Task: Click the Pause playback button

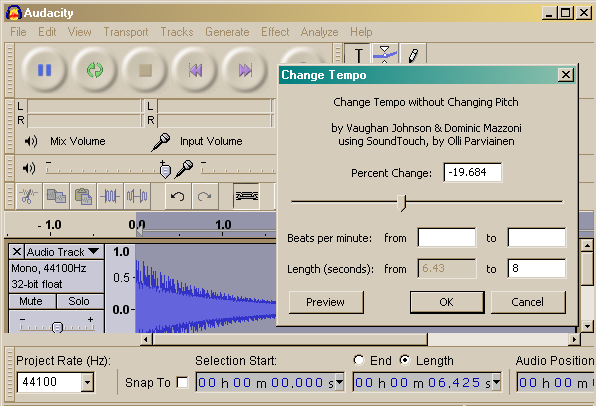Action: (44, 70)
